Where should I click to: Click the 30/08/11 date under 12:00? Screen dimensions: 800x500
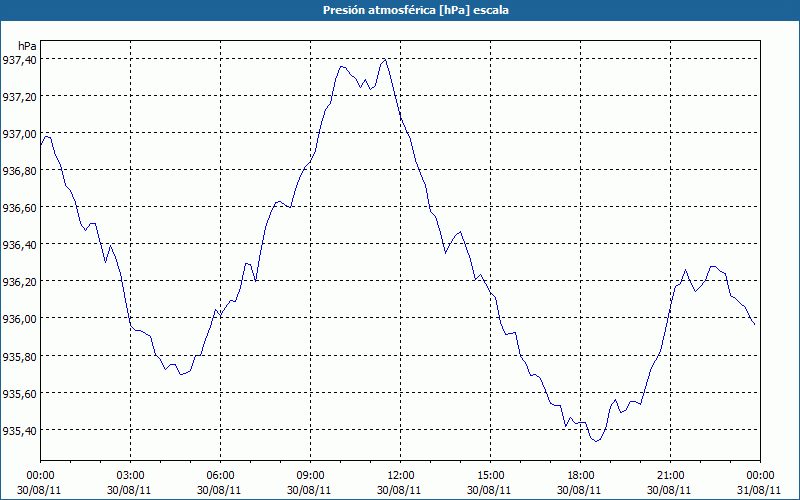tap(399, 490)
